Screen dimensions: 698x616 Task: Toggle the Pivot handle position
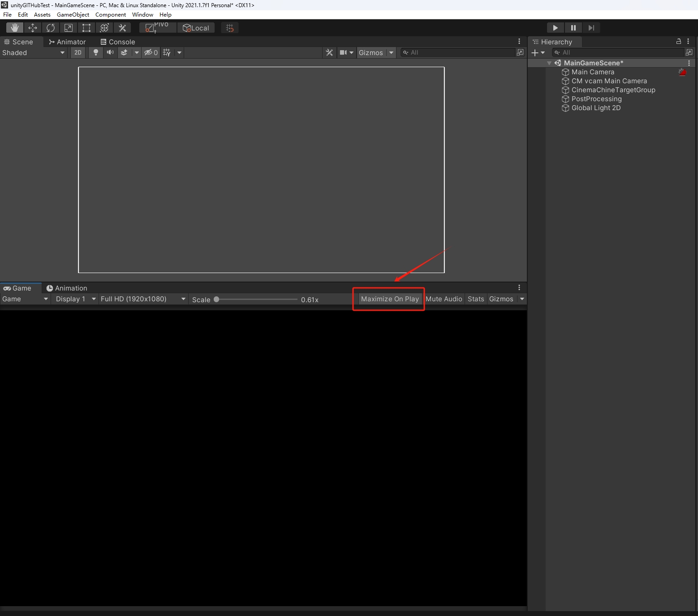158,28
